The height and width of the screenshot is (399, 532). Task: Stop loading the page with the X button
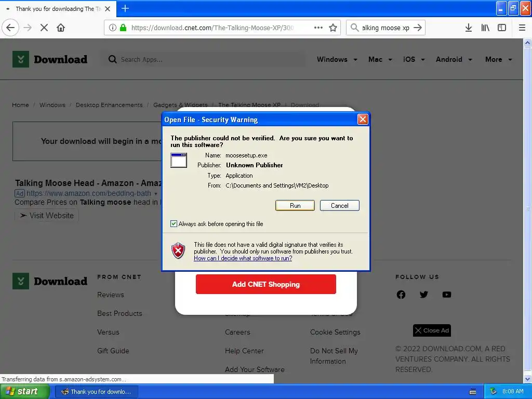coord(44,28)
